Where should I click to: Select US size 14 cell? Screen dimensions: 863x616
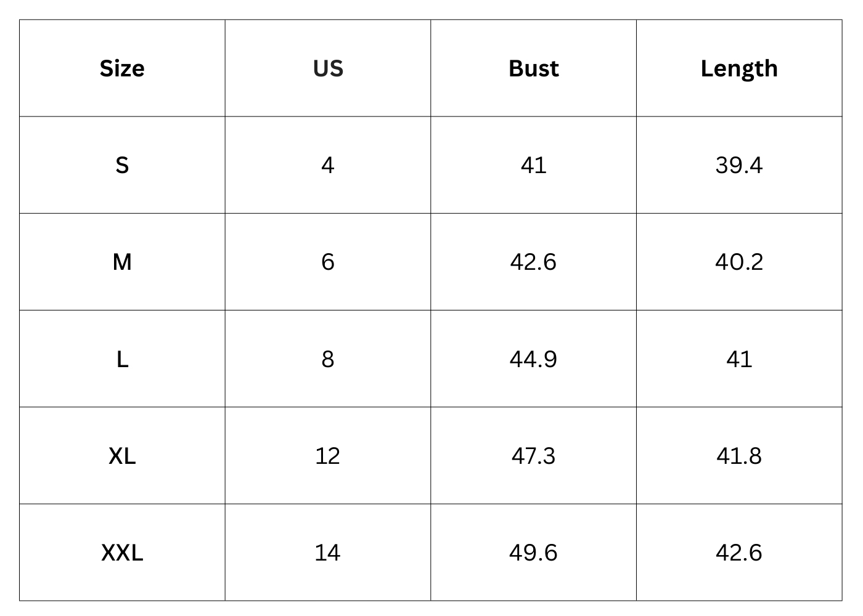(327, 553)
